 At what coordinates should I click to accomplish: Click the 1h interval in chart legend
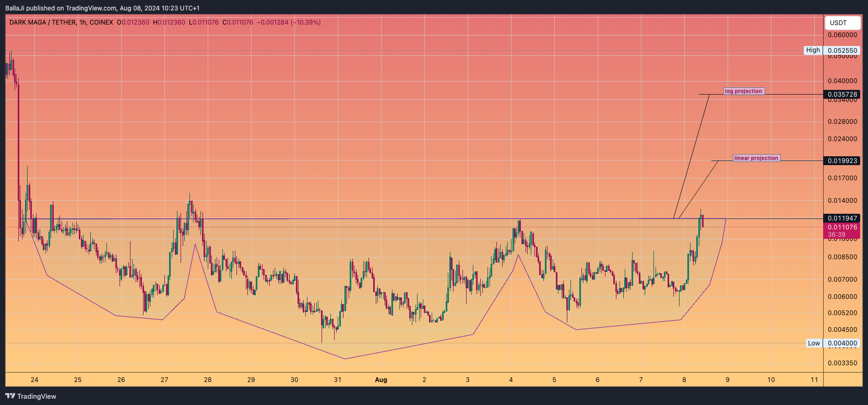click(82, 22)
